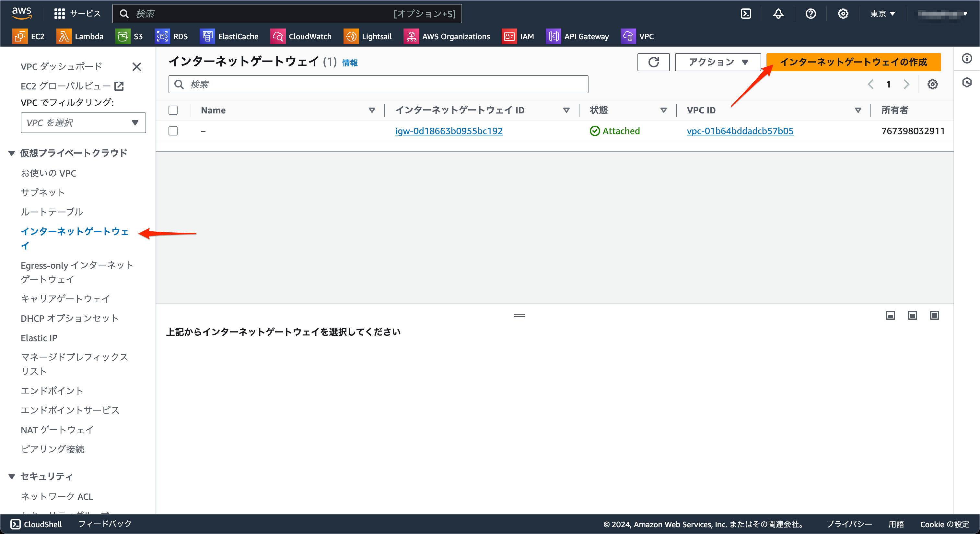The height and width of the screenshot is (534, 980).
Task: Open the アクション dropdown
Action: click(717, 62)
